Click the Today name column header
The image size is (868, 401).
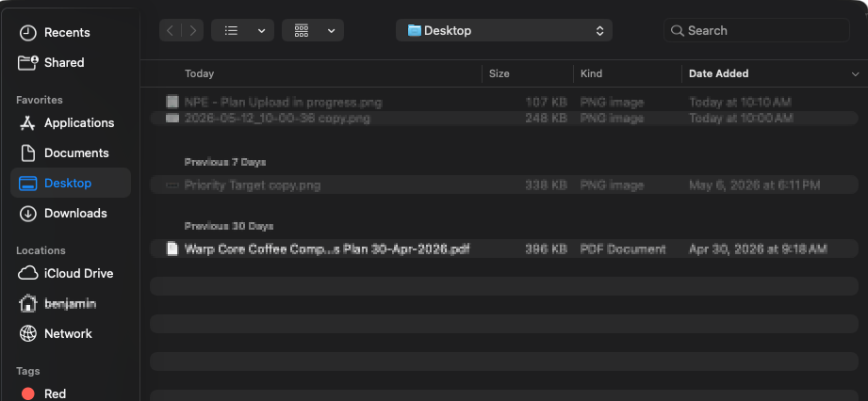[x=199, y=73]
